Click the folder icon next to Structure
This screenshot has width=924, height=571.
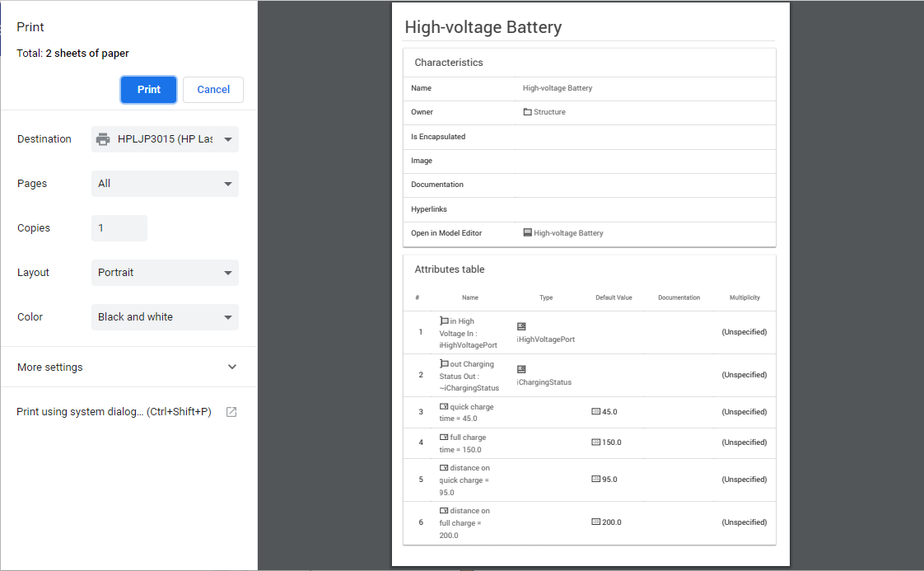click(x=527, y=112)
